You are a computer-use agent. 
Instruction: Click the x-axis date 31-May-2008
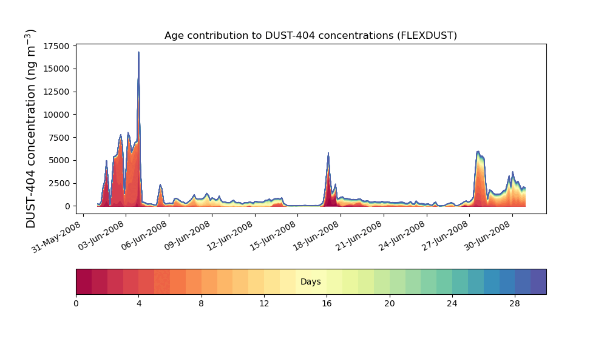56,237
